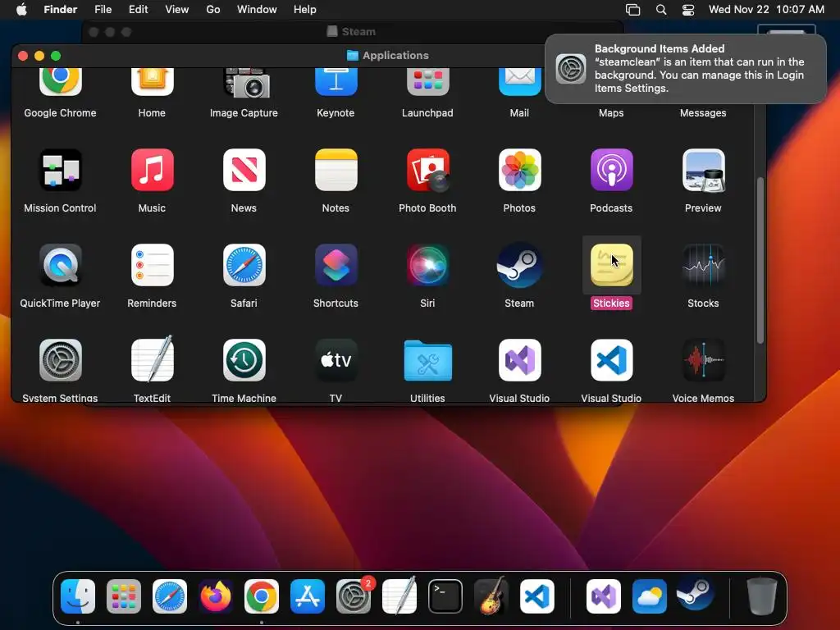840x630 pixels.
Task: Select the Notes app icon
Action: coord(336,170)
